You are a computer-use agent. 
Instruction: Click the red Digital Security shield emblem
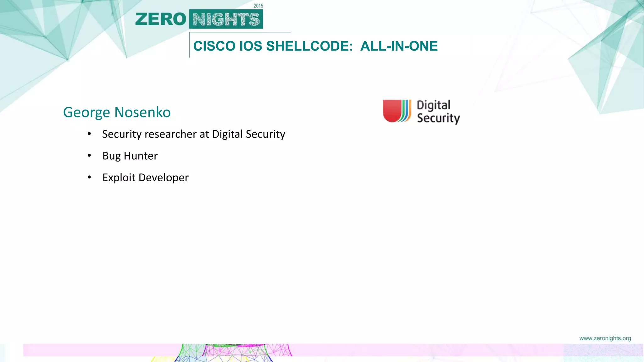click(x=392, y=111)
